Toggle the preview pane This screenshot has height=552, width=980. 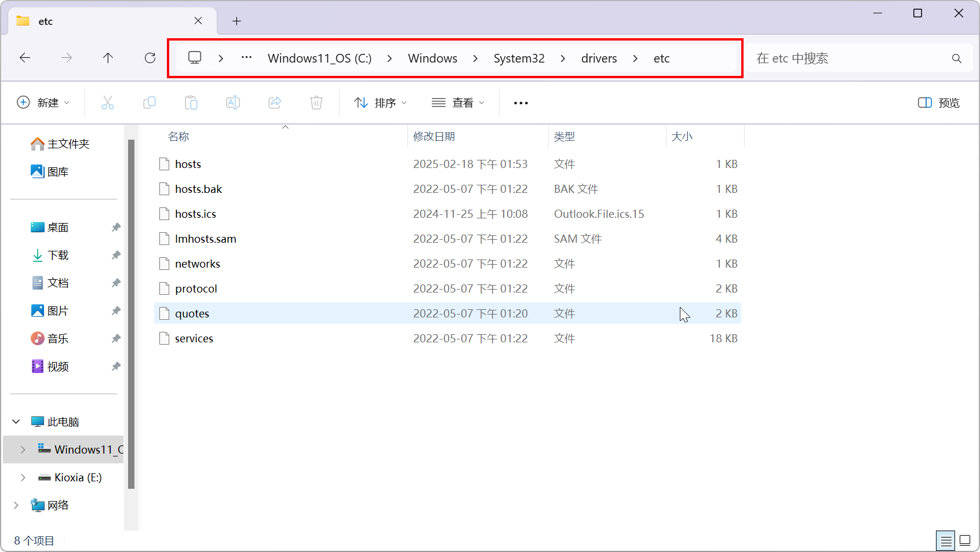point(939,103)
